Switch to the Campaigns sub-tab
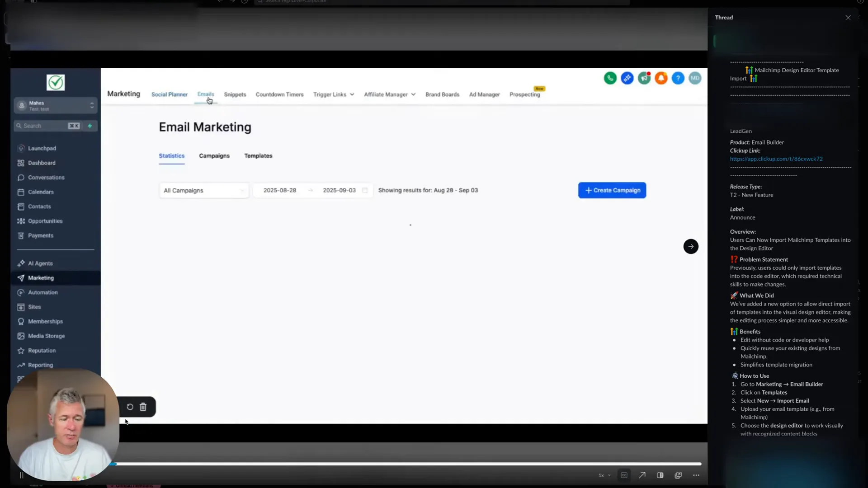868x488 pixels. tap(214, 155)
